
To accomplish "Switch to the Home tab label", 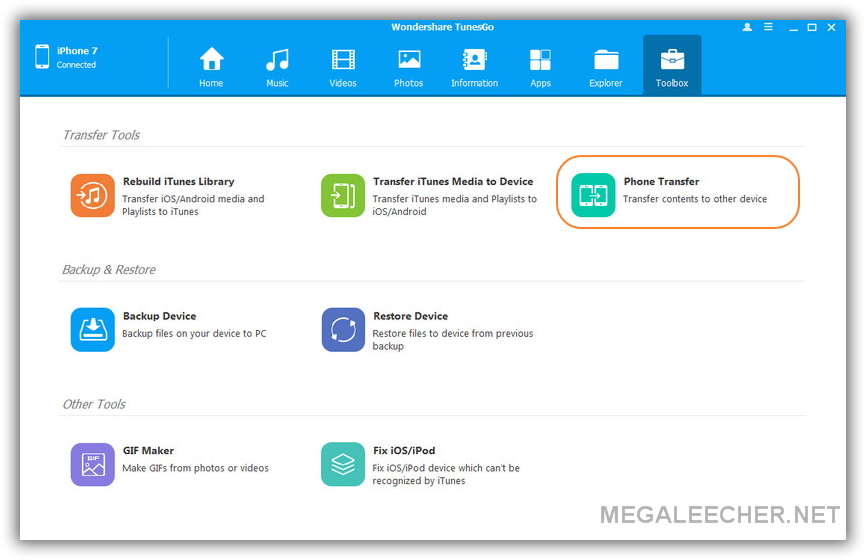I will click(211, 83).
